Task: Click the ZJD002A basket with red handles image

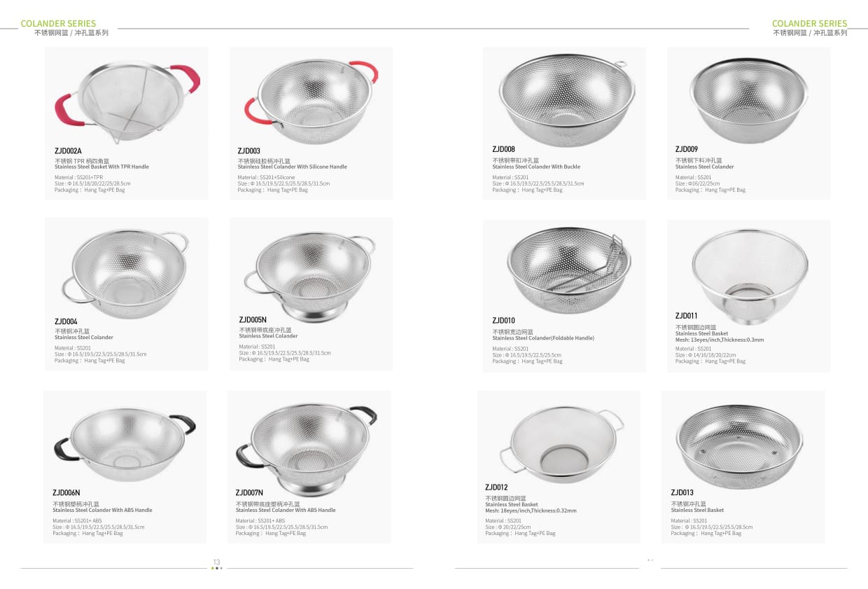Action: click(127, 100)
